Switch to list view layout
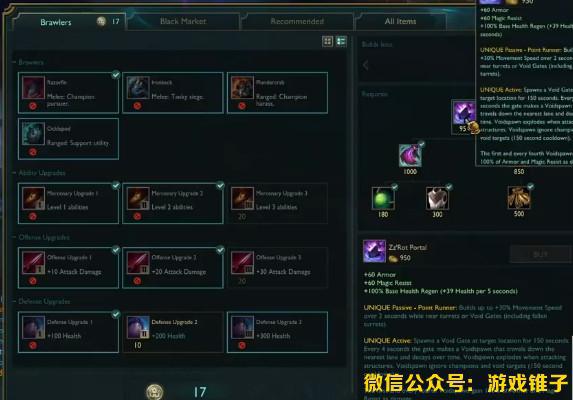Image resolution: width=573 pixels, height=400 pixels. [x=341, y=41]
